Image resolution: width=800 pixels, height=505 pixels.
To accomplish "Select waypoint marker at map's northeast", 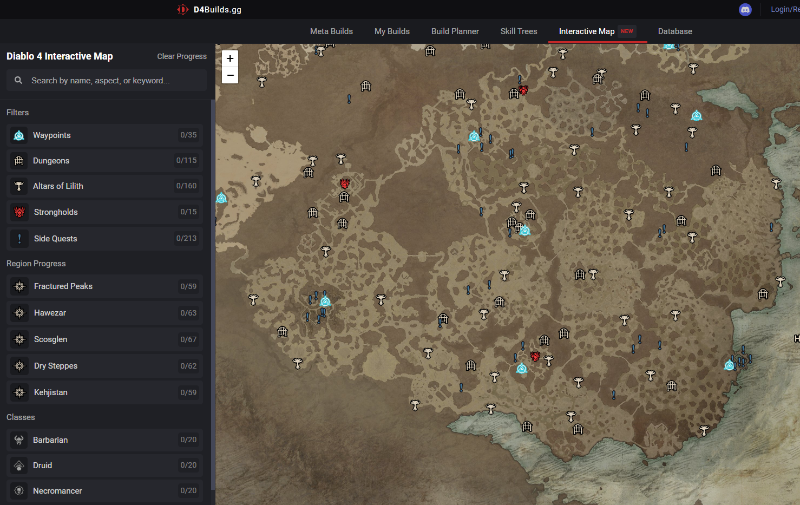I will click(696, 116).
